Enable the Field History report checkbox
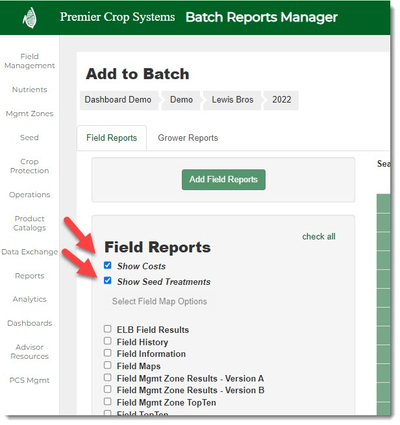Viewport: 400px width, 425px height. point(107,341)
